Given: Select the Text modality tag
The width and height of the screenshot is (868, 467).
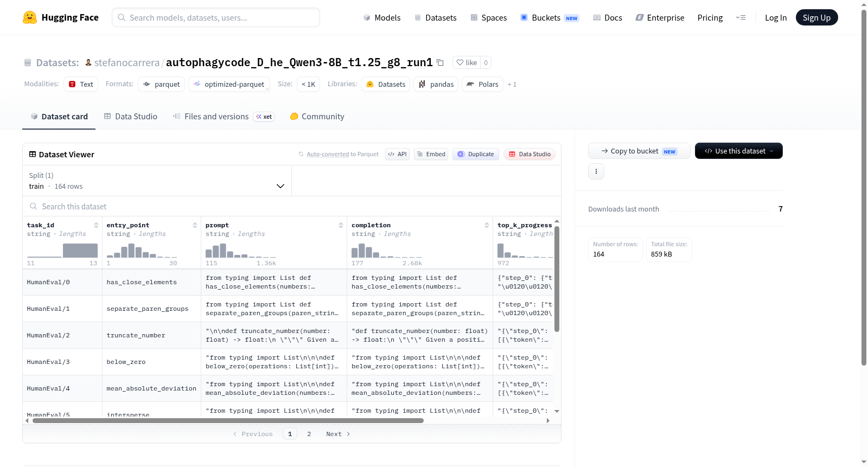Looking at the screenshot, I should click(81, 84).
